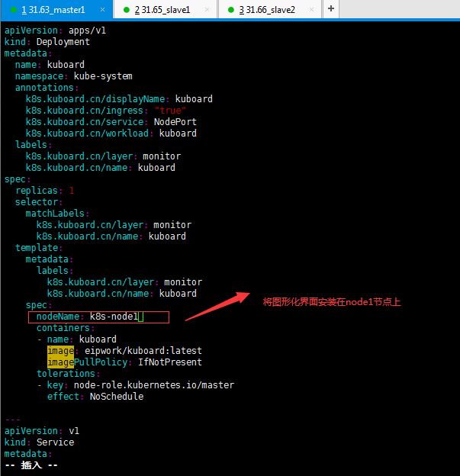This screenshot has height=476, width=460.
Task: Click 'k8s.kuboard.cn/workload: kuboard' line
Action: (x=111, y=133)
